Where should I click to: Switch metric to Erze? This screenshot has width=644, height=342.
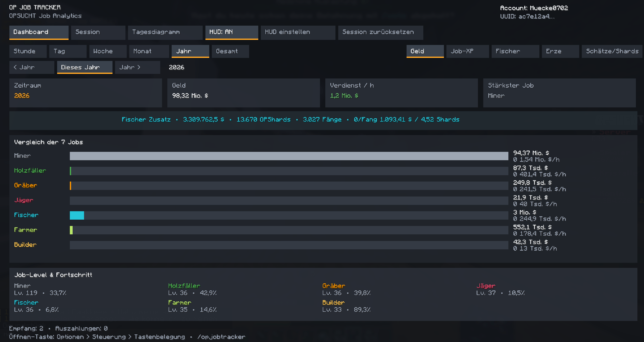coord(560,51)
